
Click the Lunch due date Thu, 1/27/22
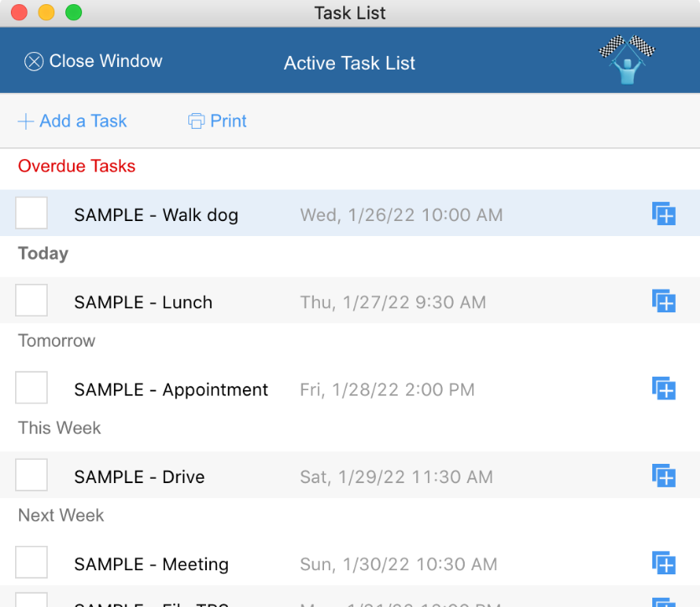point(393,303)
